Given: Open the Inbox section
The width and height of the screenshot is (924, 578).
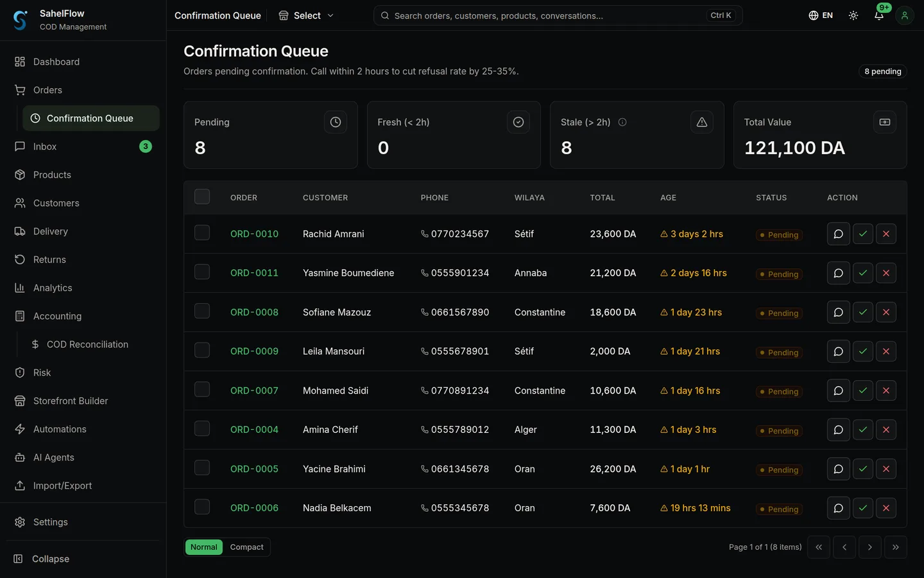Looking at the screenshot, I should click(83, 146).
